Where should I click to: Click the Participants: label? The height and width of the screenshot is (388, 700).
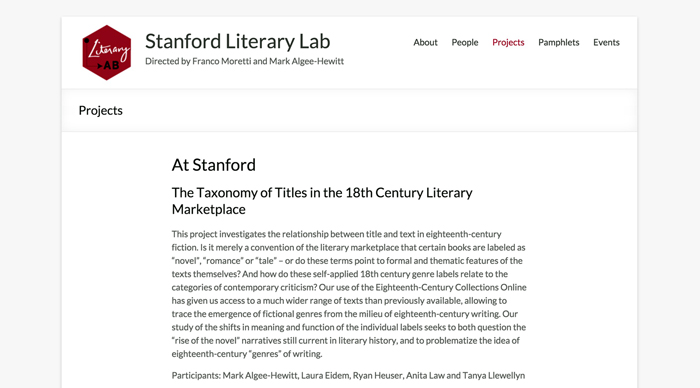196,375
